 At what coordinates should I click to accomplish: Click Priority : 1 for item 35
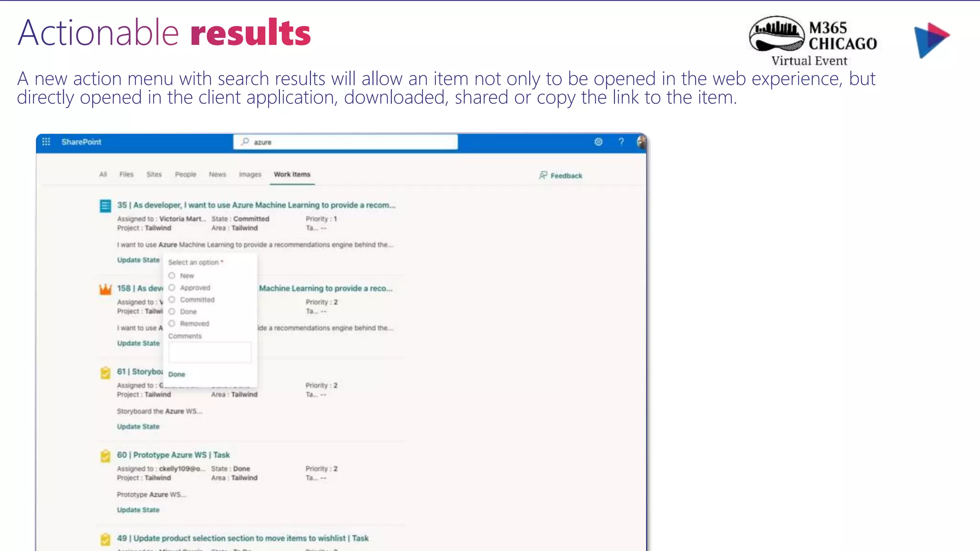click(322, 219)
